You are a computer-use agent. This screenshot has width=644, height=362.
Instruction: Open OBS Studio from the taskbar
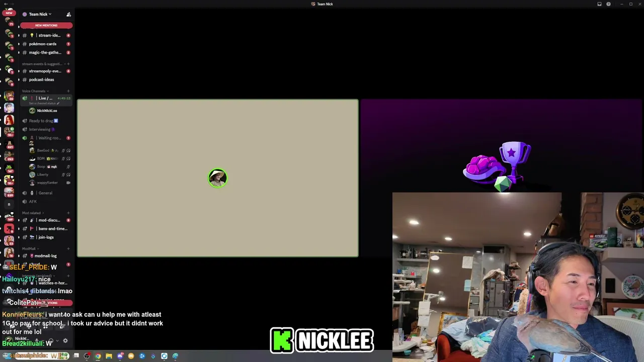[87, 356]
